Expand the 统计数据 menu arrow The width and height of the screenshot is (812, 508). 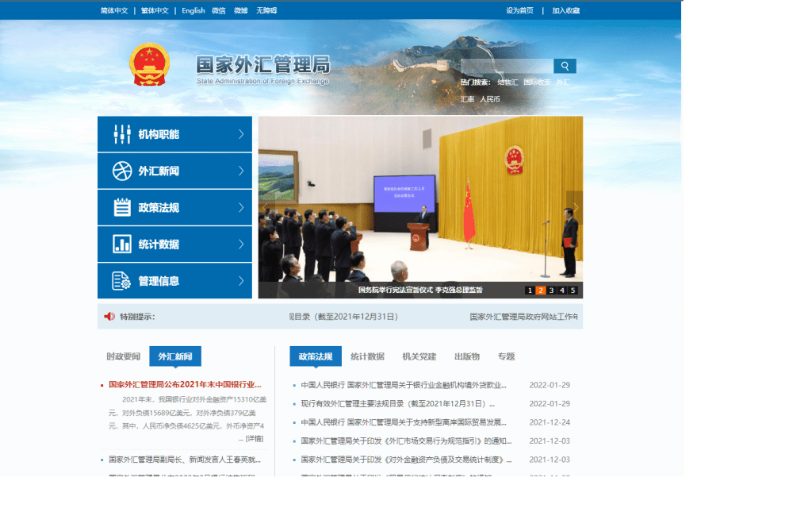(241, 244)
